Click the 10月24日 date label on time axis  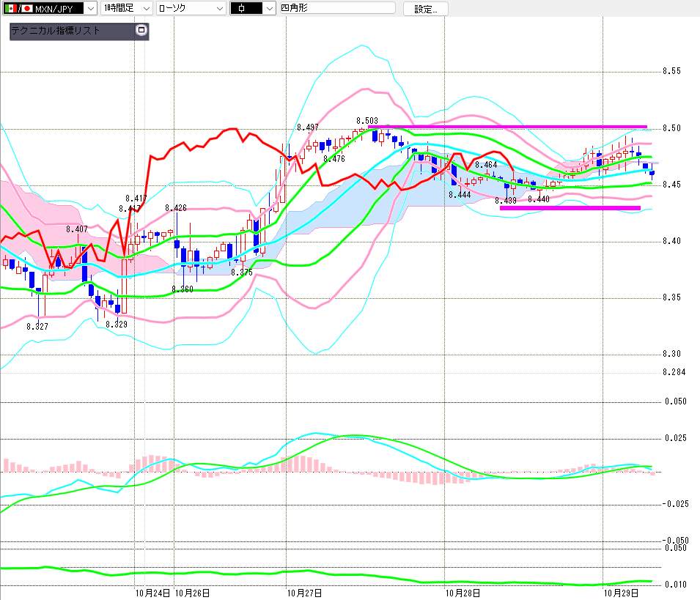click(x=152, y=593)
